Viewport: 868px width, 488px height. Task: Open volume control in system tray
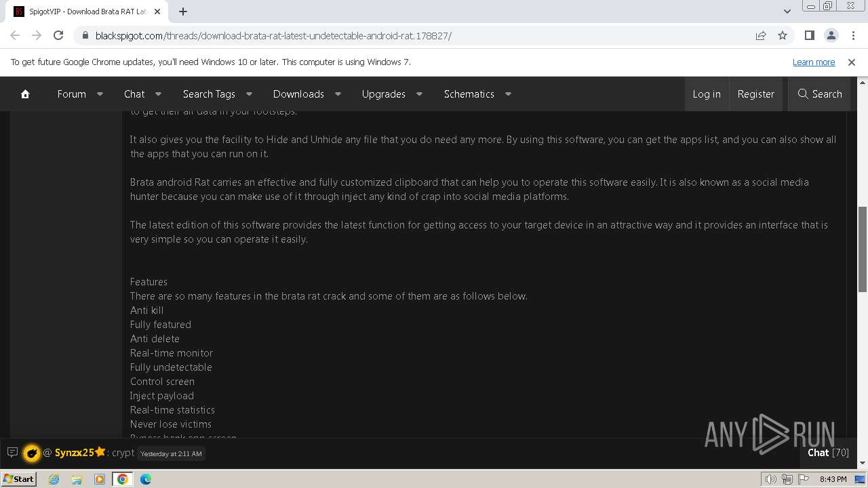770,479
